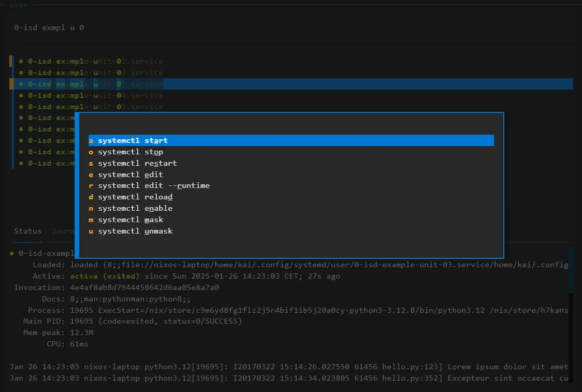Click the orange shortcut key 'u' beside unmask

pyautogui.click(x=91, y=231)
